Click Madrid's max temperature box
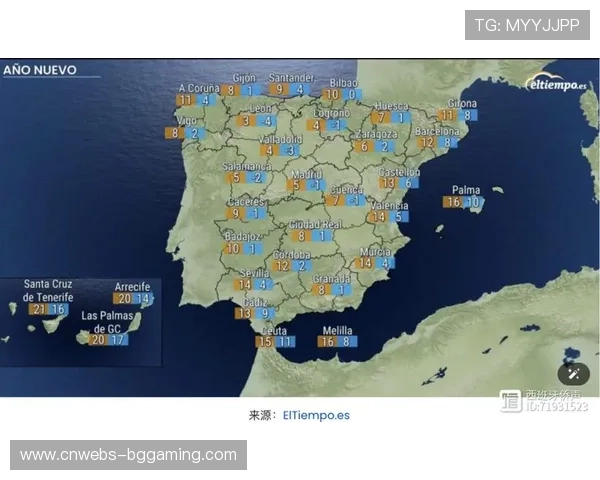The image size is (600, 480). (295, 184)
